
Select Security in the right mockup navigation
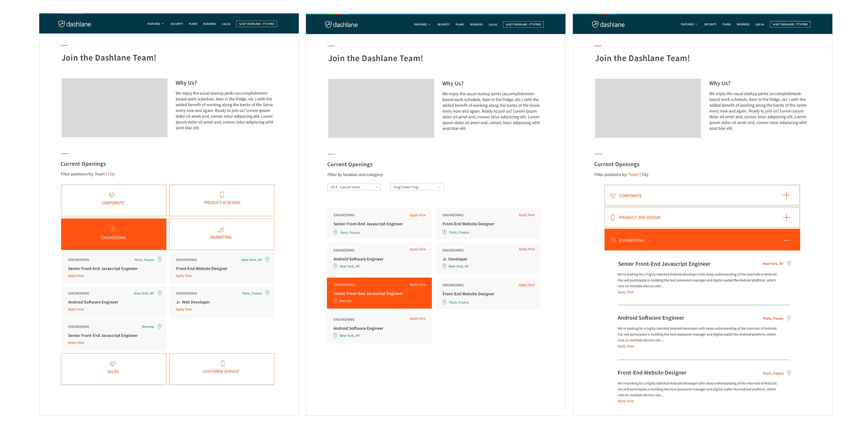point(710,24)
